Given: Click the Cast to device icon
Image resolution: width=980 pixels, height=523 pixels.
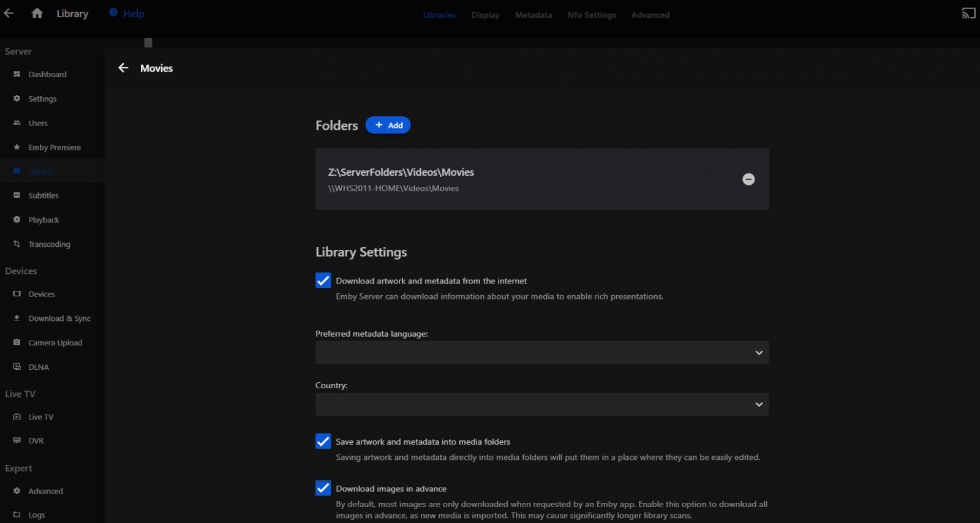Looking at the screenshot, I should coord(968,13).
